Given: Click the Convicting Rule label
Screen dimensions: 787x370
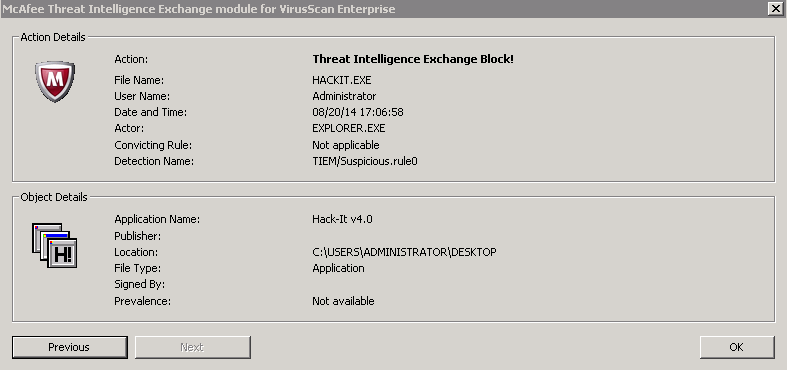Looking at the screenshot, I should (x=154, y=145).
